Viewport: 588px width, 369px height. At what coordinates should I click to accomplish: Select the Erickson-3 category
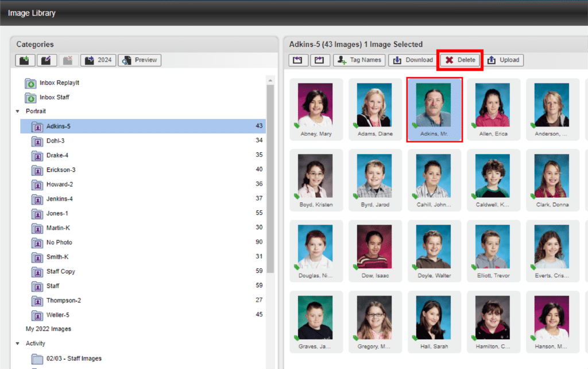click(143, 170)
